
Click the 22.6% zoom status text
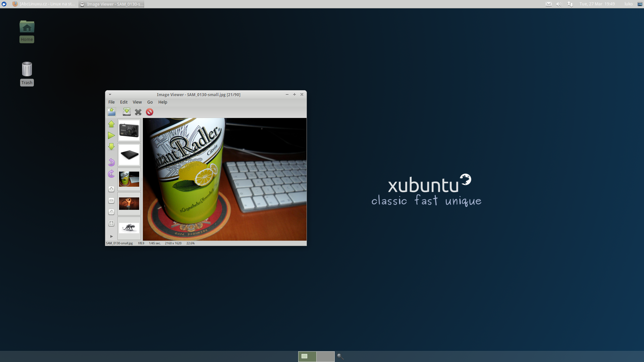point(191,243)
